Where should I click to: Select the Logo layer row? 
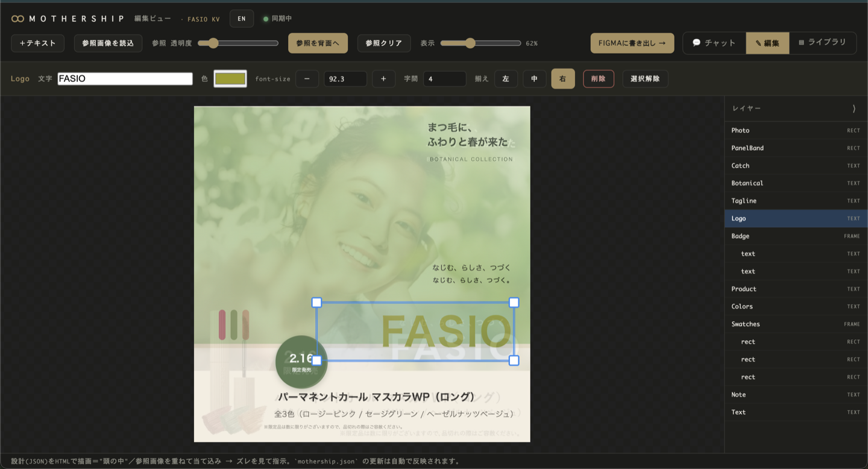point(796,219)
